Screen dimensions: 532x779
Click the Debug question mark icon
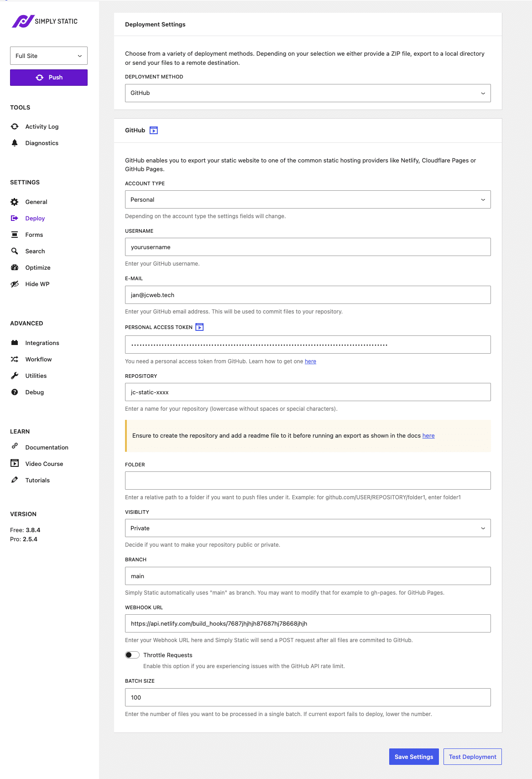(15, 392)
